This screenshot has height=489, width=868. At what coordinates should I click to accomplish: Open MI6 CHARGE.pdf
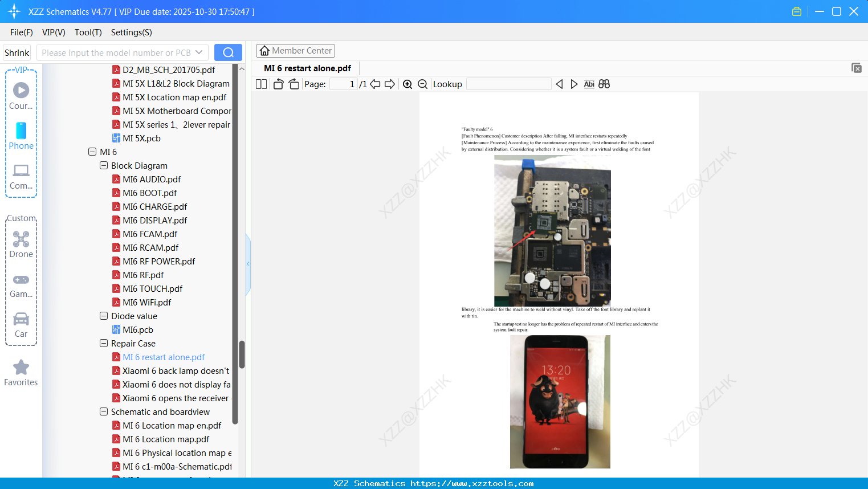[155, 206]
